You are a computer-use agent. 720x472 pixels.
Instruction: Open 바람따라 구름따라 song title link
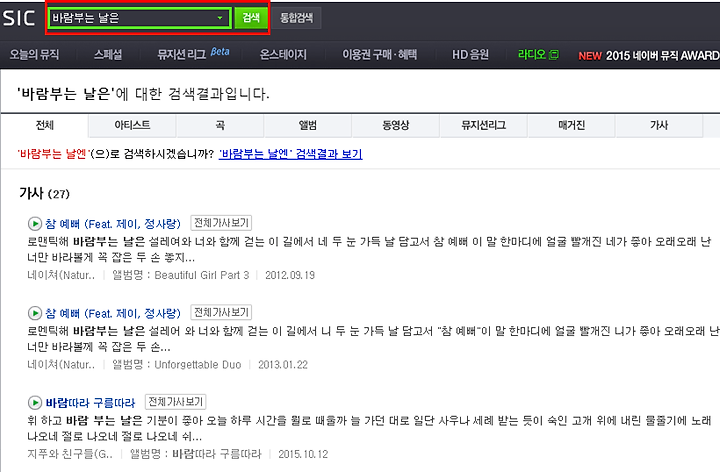(x=90, y=403)
